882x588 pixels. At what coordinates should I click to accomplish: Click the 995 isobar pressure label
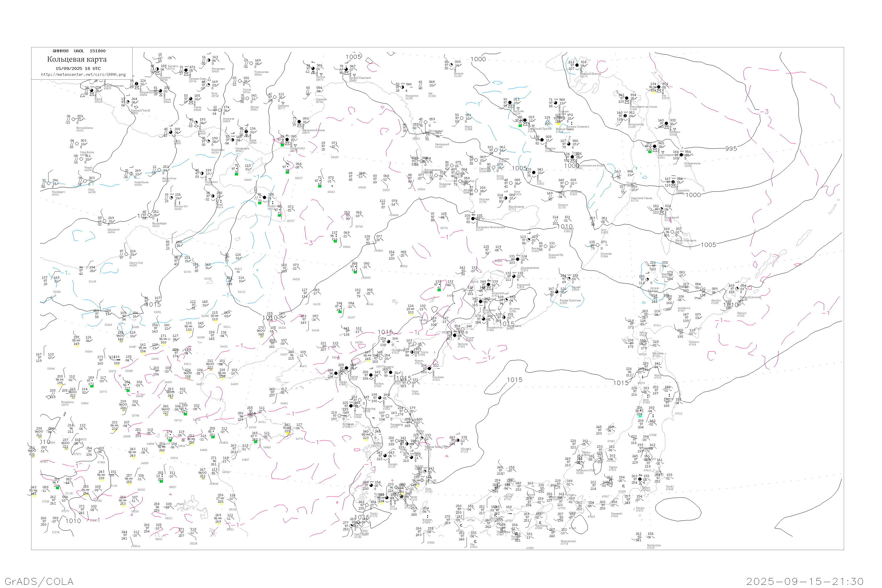[731, 149]
